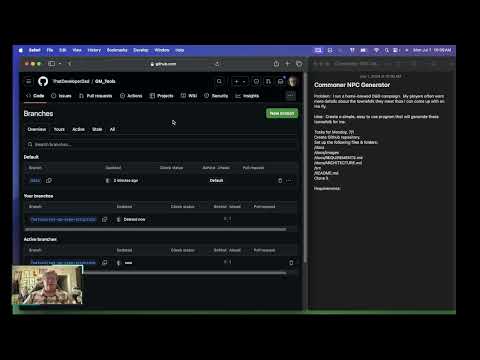This screenshot has height=360, width=480.
Task: Click the horizontal scrollbar under Active branches
Action: point(184,273)
